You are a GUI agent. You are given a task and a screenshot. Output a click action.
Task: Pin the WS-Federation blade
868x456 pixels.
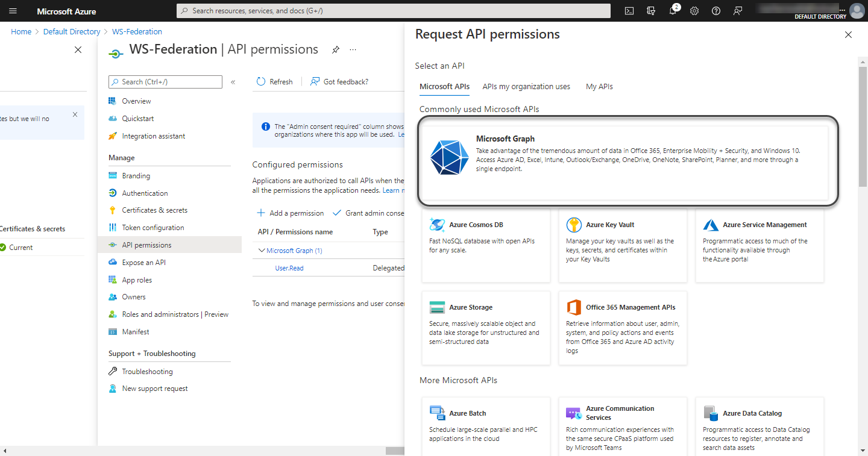(x=336, y=50)
